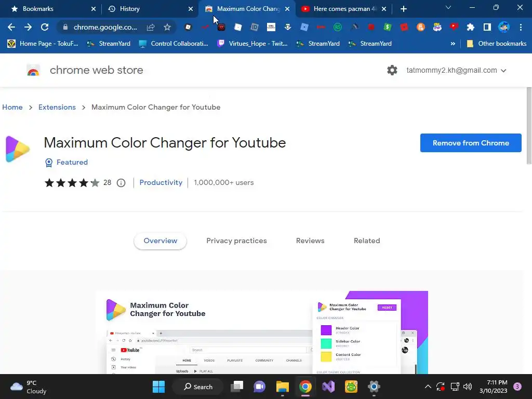
Task: Click Remove from Chrome button
Action: pyautogui.click(x=471, y=143)
